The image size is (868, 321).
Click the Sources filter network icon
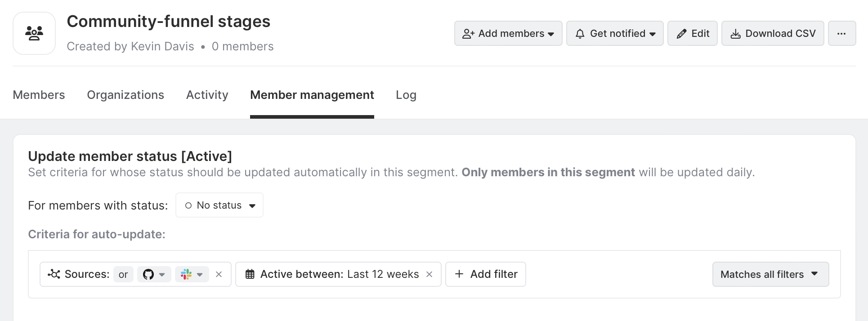click(54, 274)
